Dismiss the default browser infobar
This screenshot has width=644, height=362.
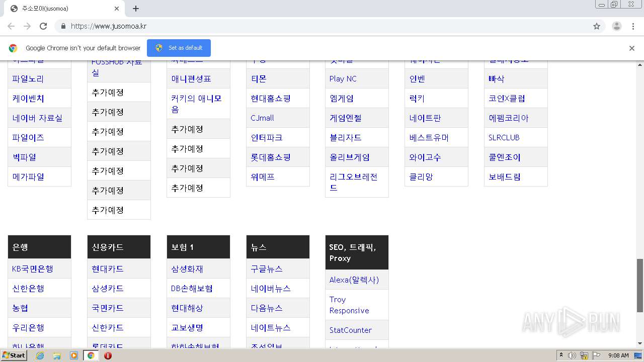tap(631, 48)
